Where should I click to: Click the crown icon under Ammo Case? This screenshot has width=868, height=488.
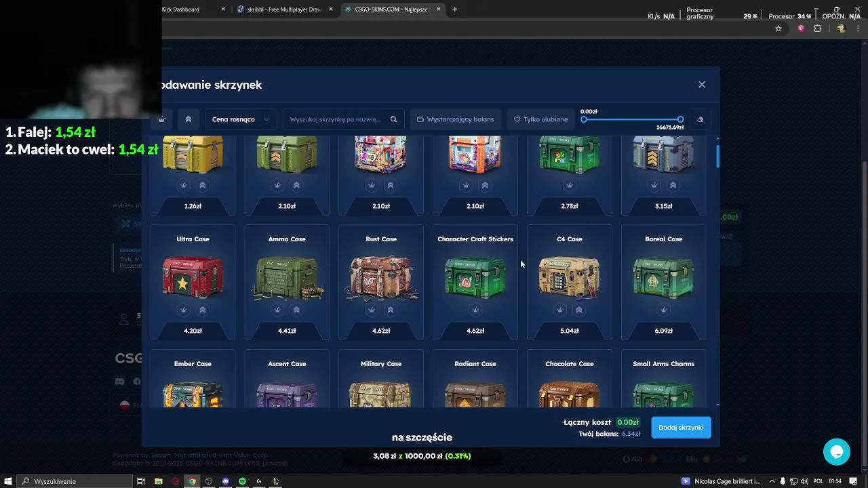click(277, 310)
